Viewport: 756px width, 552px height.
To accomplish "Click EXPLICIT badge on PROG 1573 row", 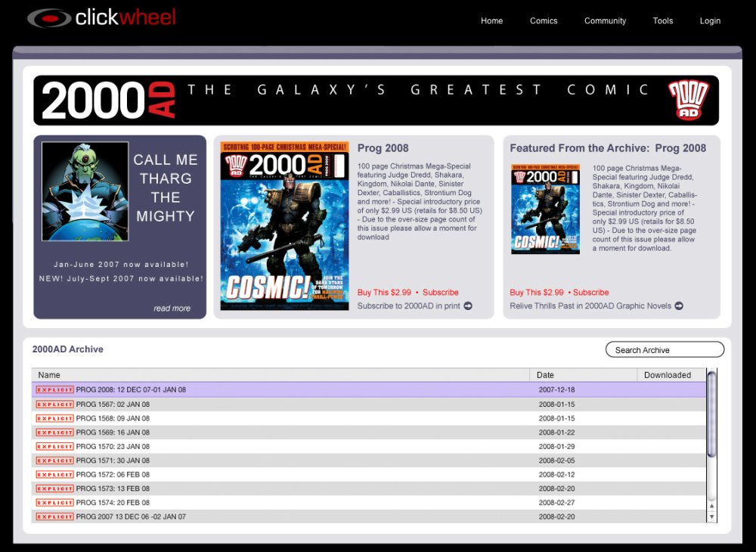I will [x=55, y=488].
